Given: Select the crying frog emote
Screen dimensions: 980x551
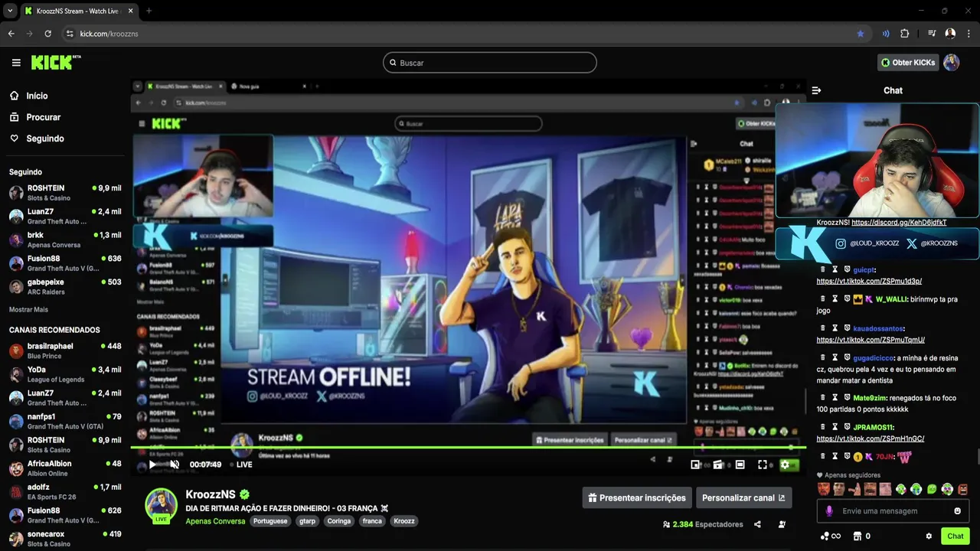Looking at the screenshot, I should coord(916,489).
